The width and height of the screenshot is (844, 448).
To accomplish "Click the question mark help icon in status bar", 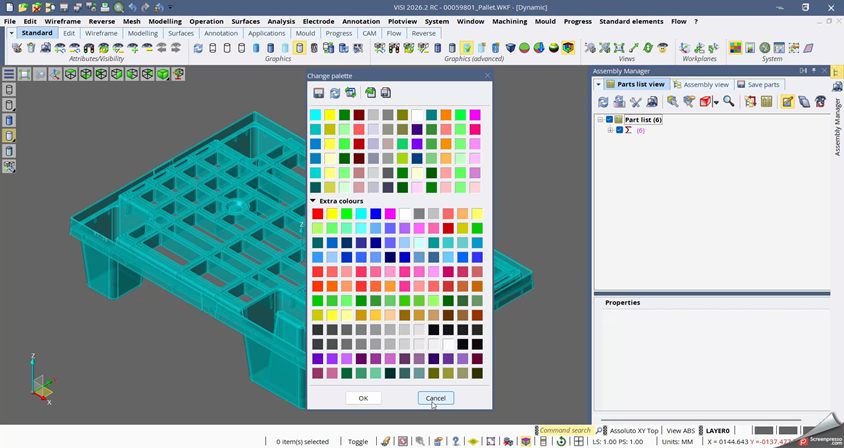I will (455, 442).
